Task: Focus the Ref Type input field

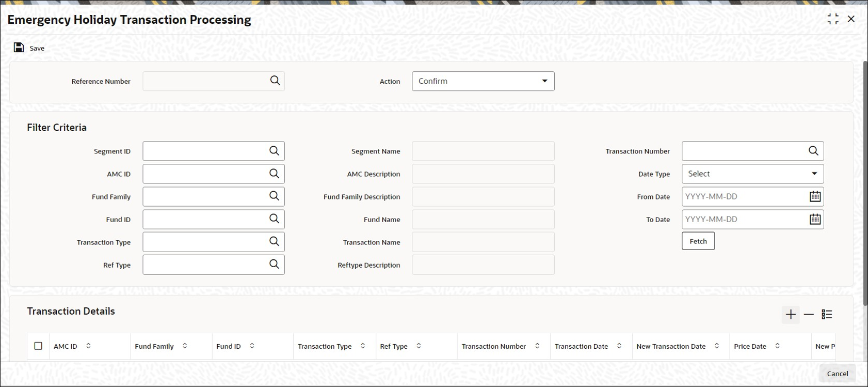Action: 214,265
